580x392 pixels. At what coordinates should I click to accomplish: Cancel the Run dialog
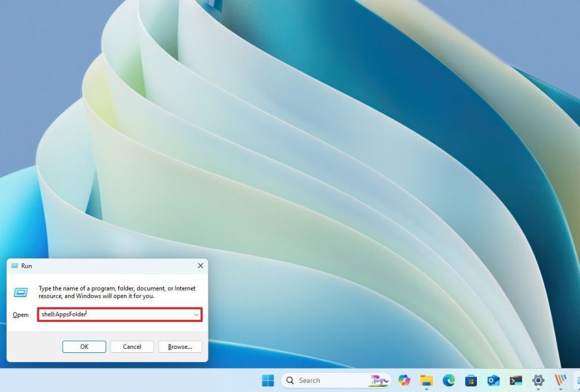click(x=132, y=347)
